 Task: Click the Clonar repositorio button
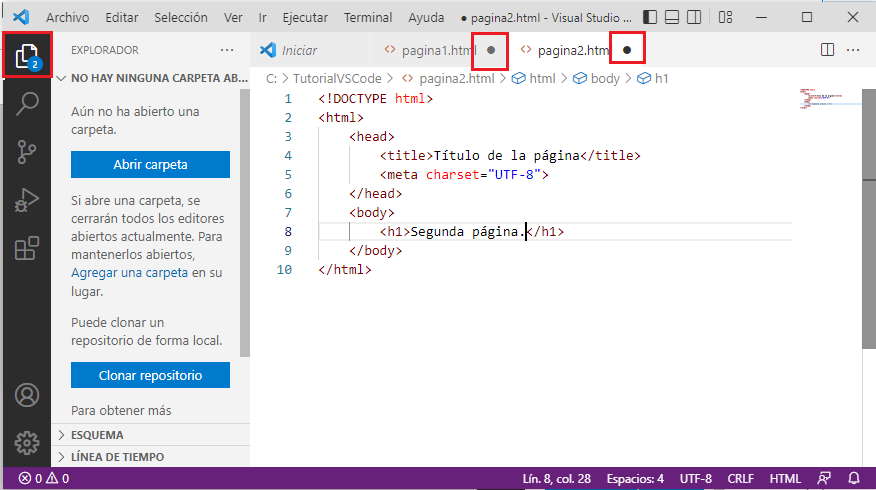pyautogui.click(x=150, y=375)
